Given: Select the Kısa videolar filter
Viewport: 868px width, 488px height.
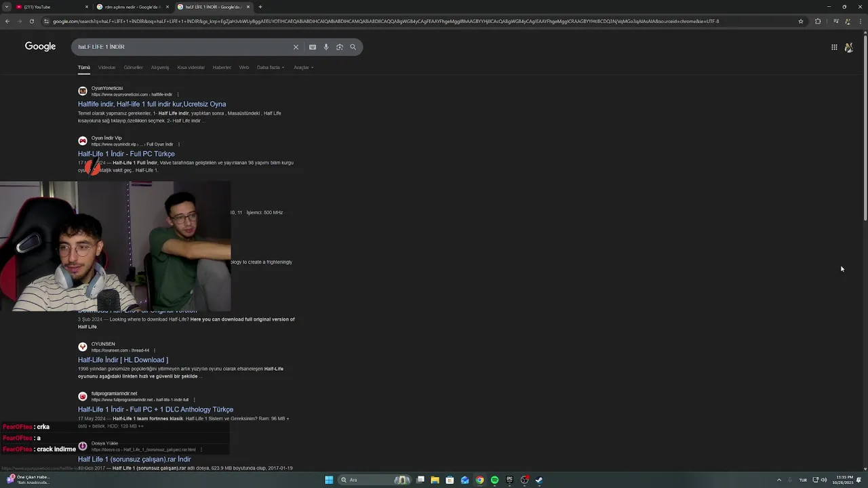Looking at the screenshot, I should (x=191, y=67).
